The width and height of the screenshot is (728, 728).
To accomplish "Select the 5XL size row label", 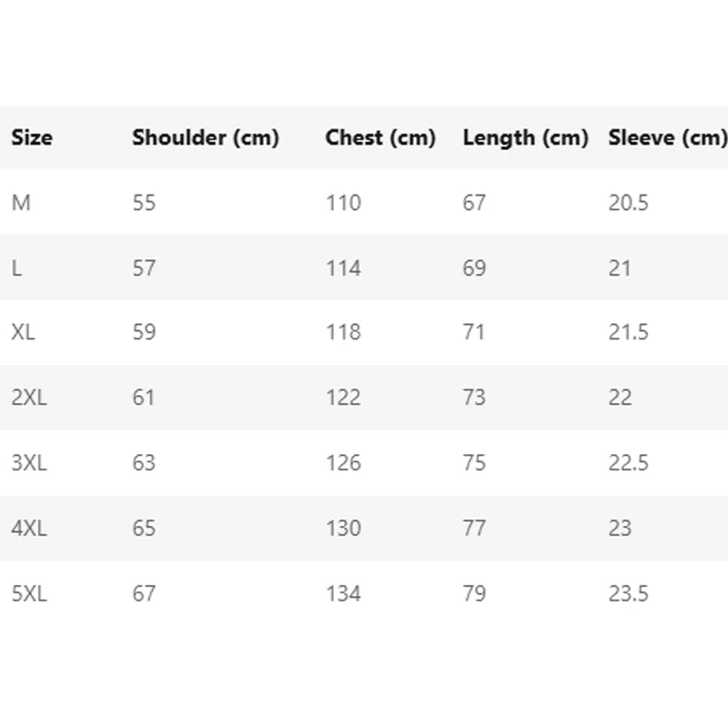I will 29,594.
